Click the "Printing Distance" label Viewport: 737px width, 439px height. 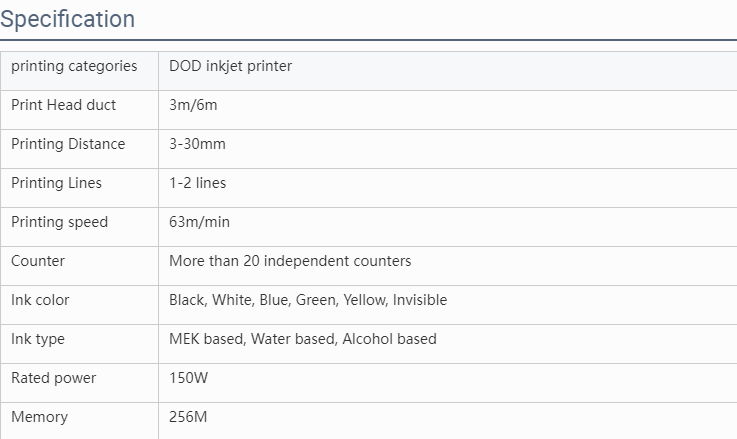coord(68,144)
